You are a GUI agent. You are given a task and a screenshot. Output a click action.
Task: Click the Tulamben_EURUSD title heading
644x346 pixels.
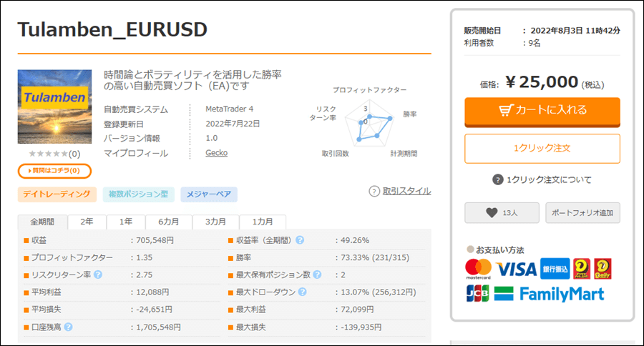[x=112, y=29]
